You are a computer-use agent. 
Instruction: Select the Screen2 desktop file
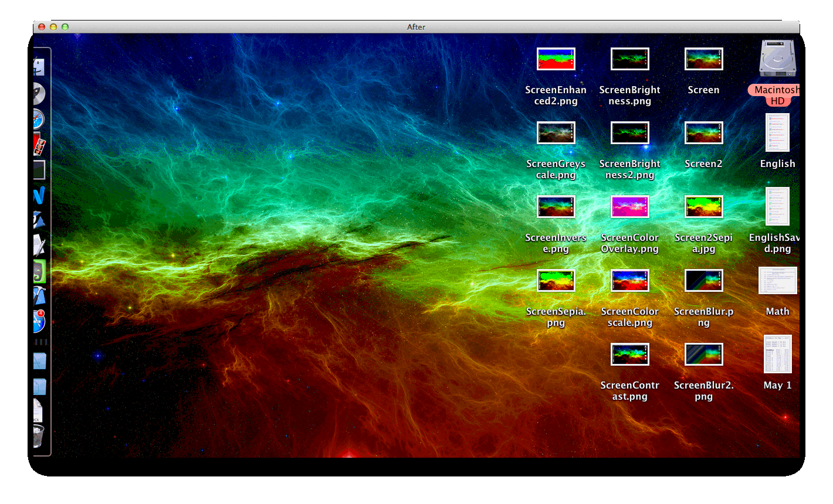[x=703, y=132]
